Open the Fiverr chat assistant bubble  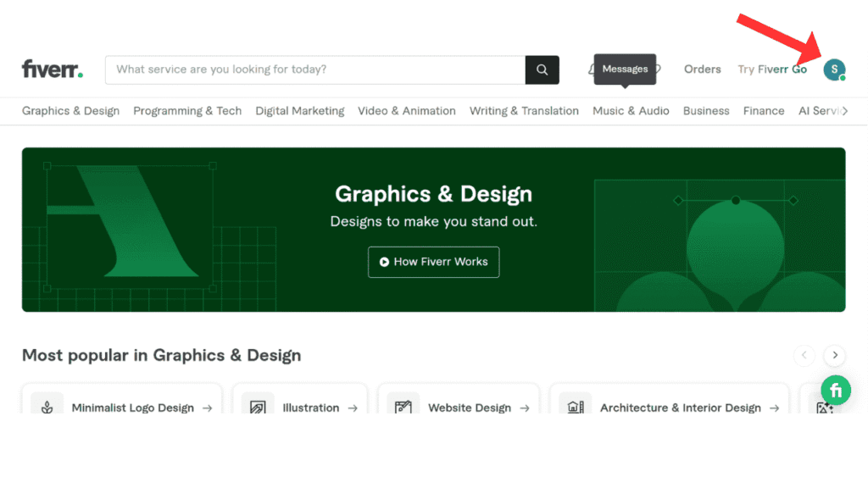(835, 390)
